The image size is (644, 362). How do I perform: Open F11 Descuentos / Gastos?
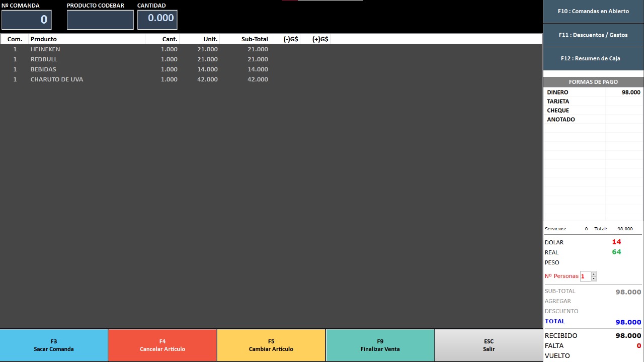[x=593, y=35]
